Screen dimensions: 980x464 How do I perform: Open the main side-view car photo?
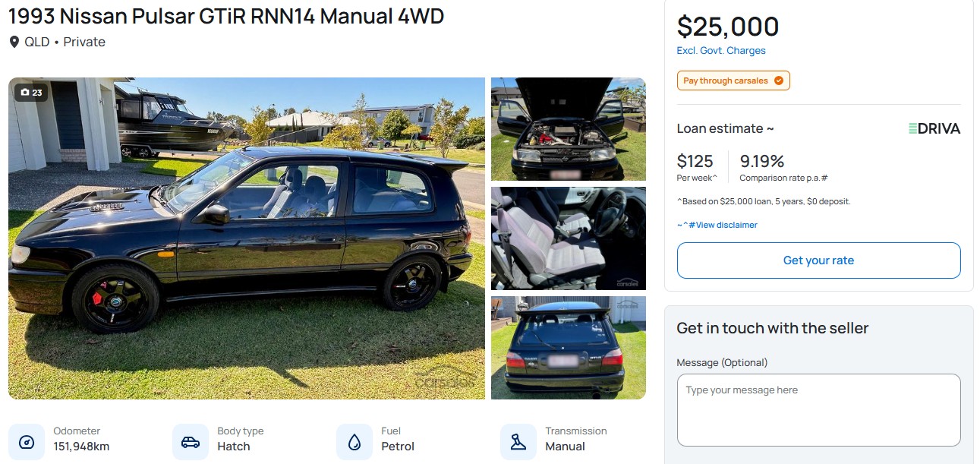click(x=247, y=238)
